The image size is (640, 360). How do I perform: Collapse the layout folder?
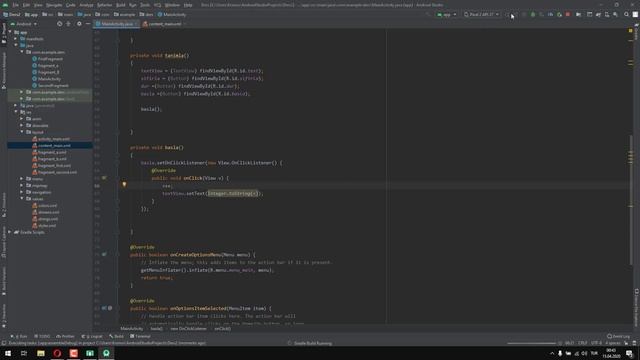[x=22, y=132]
